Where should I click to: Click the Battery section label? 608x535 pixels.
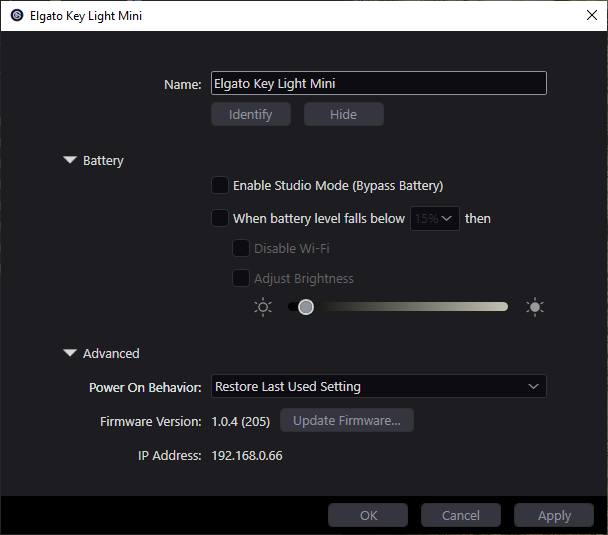(103, 160)
